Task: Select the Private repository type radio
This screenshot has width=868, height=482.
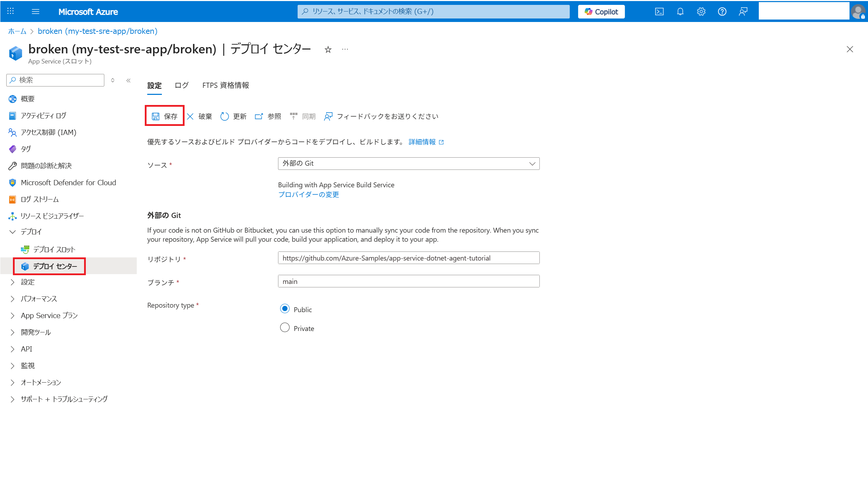Action: [285, 327]
